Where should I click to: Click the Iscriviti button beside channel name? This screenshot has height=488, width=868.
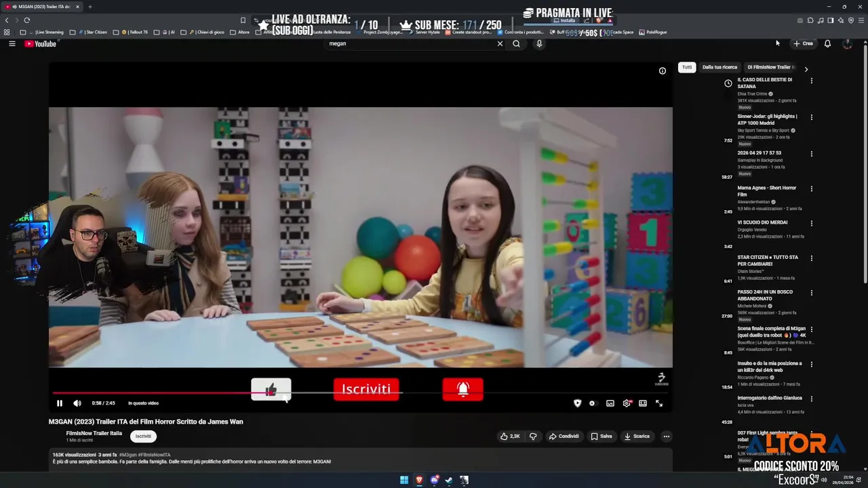(x=143, y=436)
